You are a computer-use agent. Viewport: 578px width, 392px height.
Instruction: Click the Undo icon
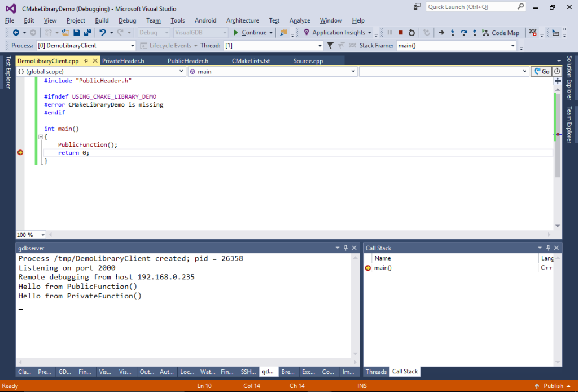[102, 32]
